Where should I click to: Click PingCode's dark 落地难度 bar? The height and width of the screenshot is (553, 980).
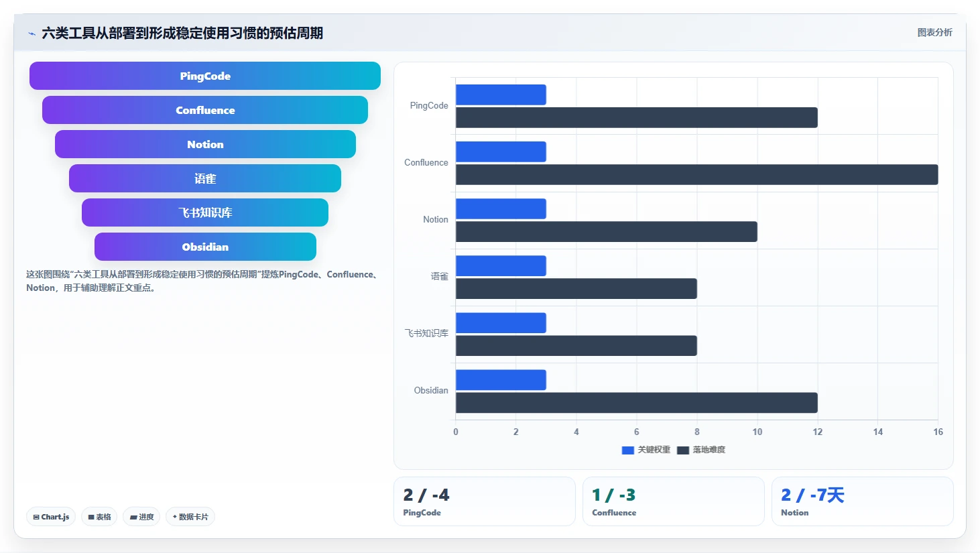pos(637,117)
